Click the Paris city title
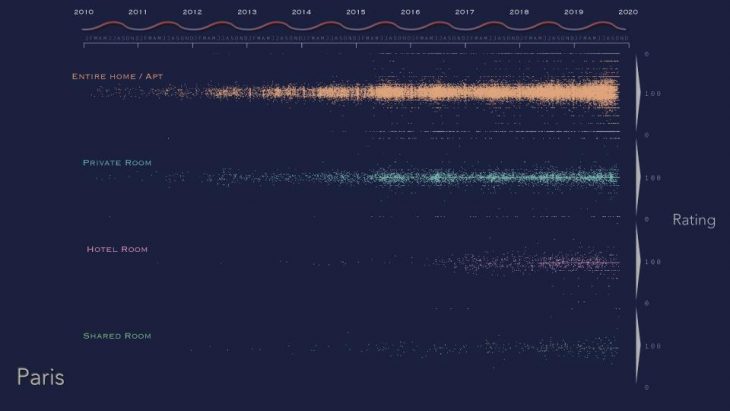Screen dimensions: 730x411 pyautogui.click(x=41, y=377)
